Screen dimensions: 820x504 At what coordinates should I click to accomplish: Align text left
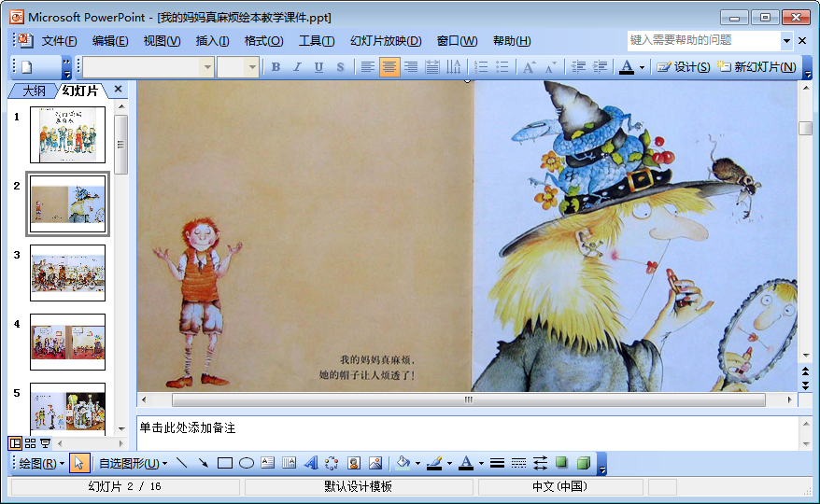click(x=368, y=67)
